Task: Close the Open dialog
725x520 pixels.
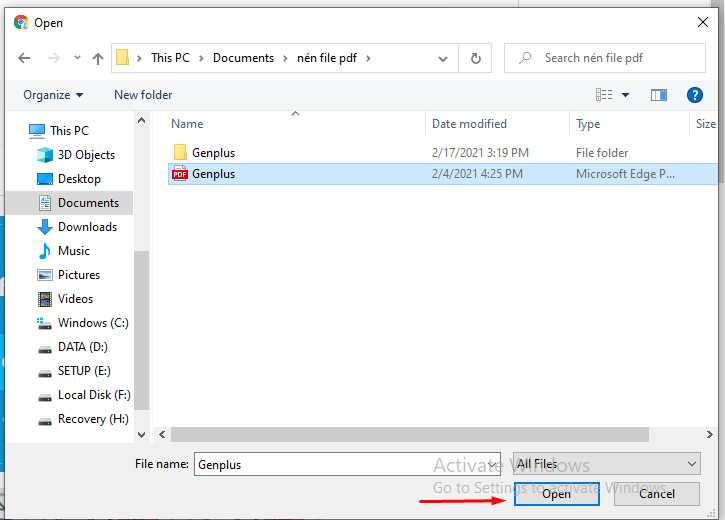Action: [x=703, y=22]
